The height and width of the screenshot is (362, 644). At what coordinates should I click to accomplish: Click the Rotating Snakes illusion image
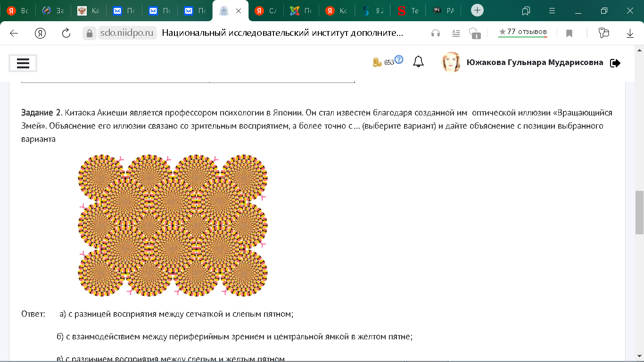[173, 225]
